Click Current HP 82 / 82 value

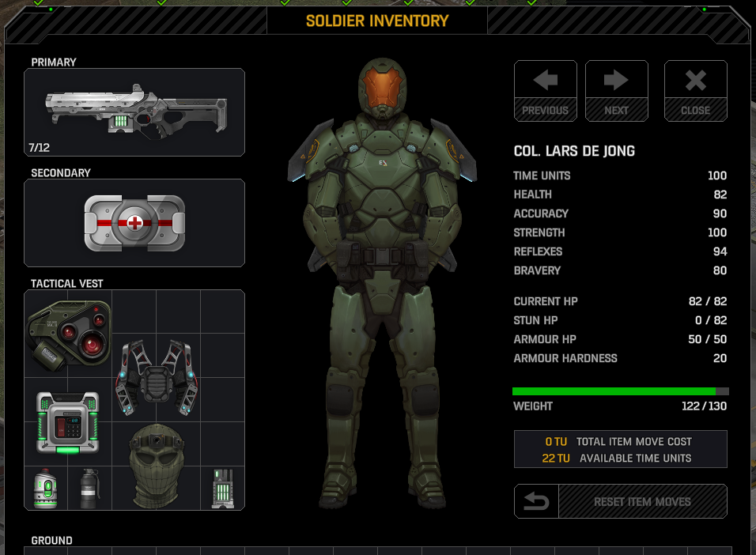click(708, 301)
